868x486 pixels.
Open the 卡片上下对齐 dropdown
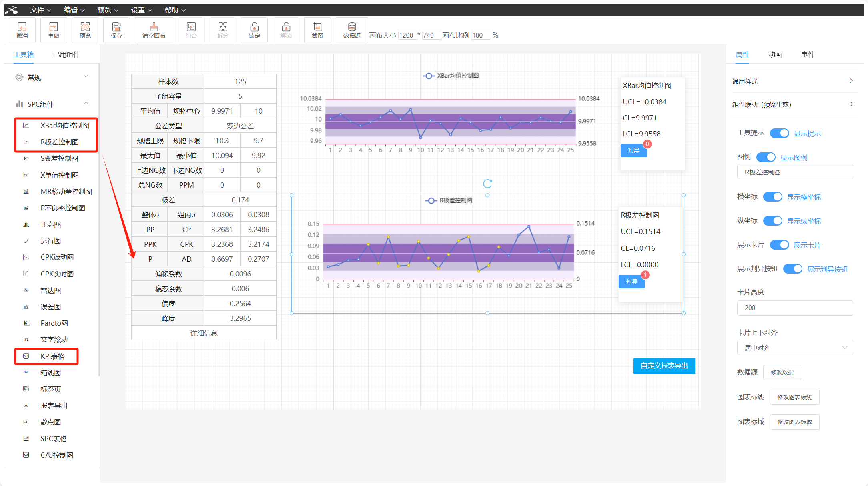click(x=795, y=348)
